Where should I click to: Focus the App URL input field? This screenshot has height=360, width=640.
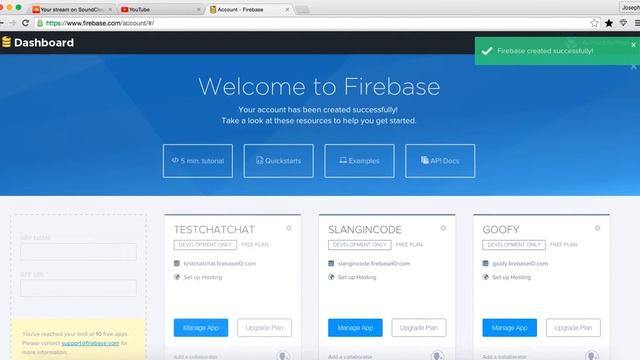tap(78, 288)
